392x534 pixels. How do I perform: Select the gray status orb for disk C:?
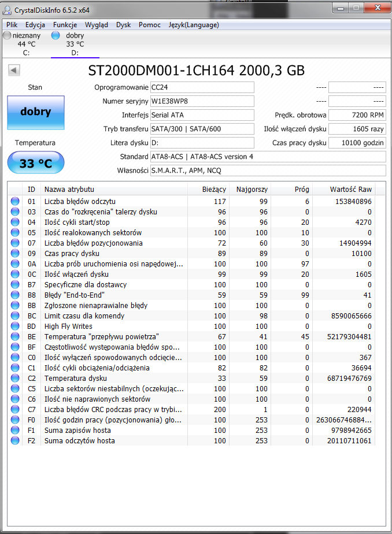click(7, 35)
